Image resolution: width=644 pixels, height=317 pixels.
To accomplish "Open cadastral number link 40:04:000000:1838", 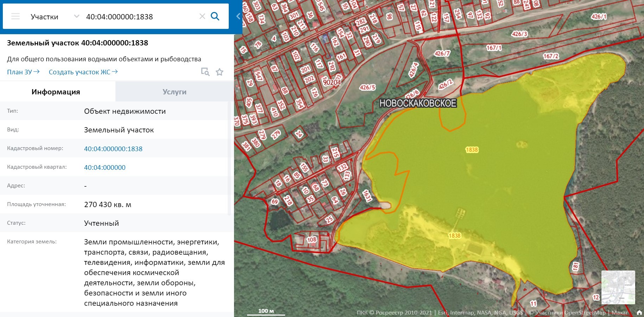I will (113, 149).
